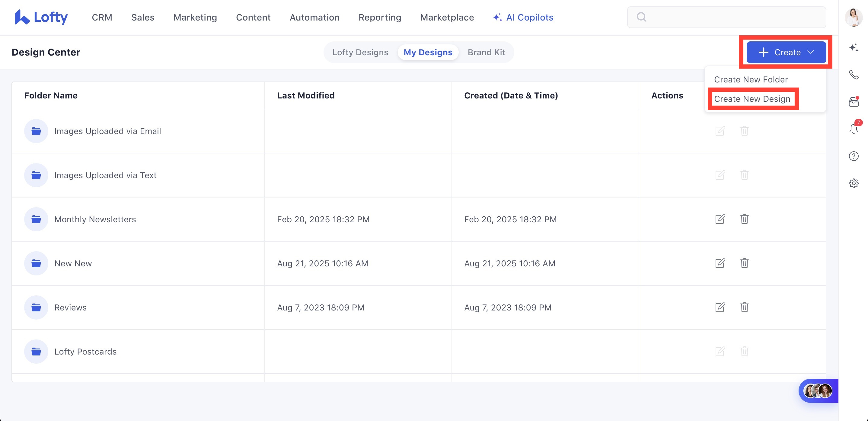Delete the Reviews folder
The width and height of the screenshot is (868, 421).
[x=744, y=307]
